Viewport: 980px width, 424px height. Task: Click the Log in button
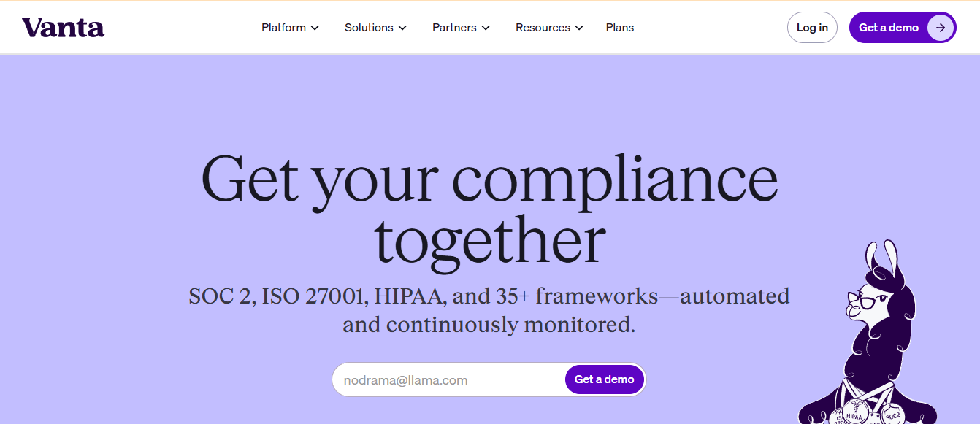812,28
